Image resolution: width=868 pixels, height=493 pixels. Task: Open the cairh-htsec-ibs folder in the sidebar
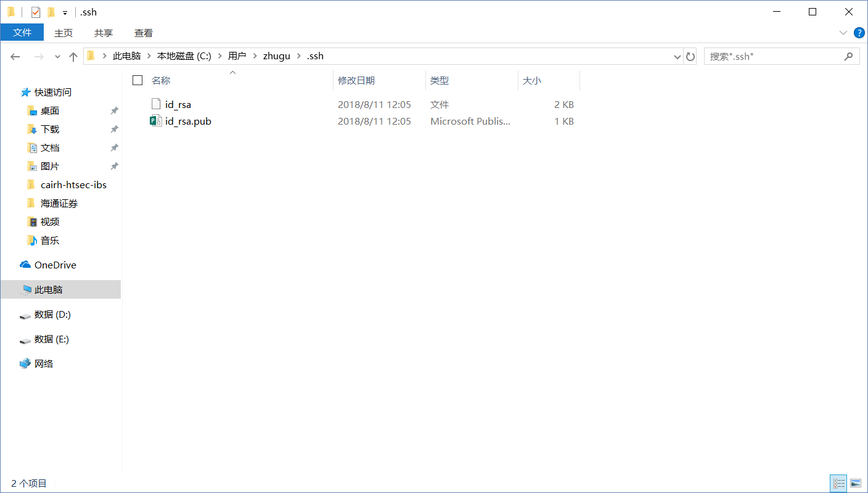73,184
